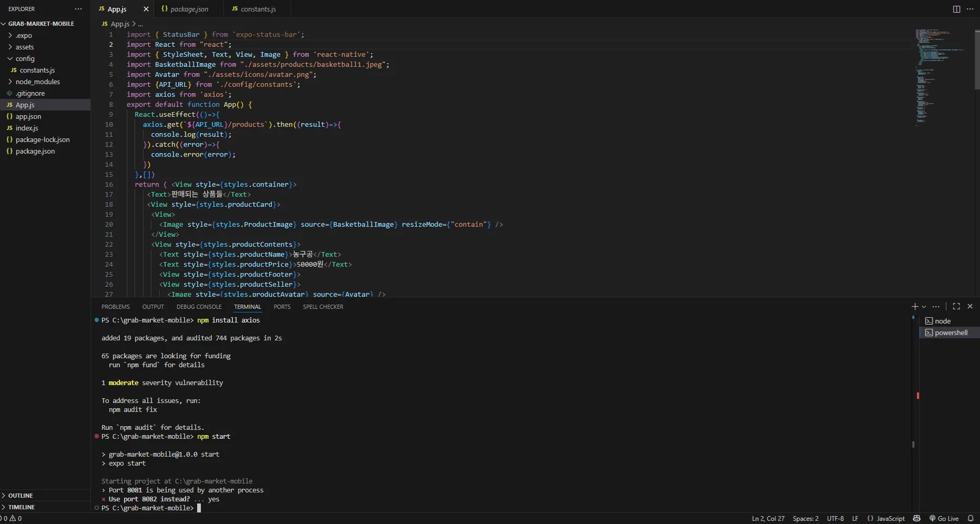Select the DEBUG CONSOLE tab
Screen dimensions: 980x524
(199, 307)
